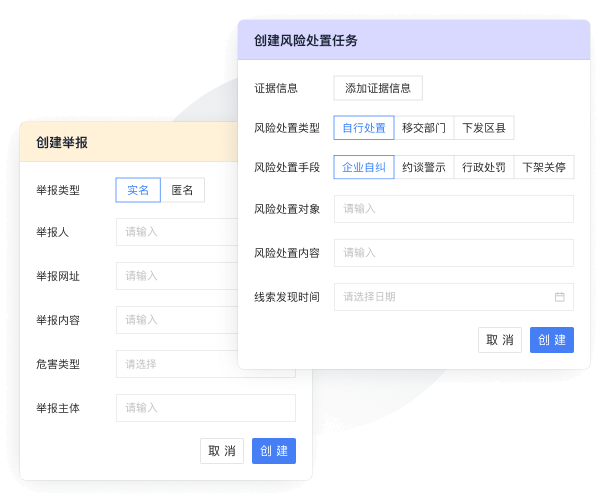The width and height of the screenshot is (610, 500).
Task: Select 实名 report type
Action: (138, 190)
